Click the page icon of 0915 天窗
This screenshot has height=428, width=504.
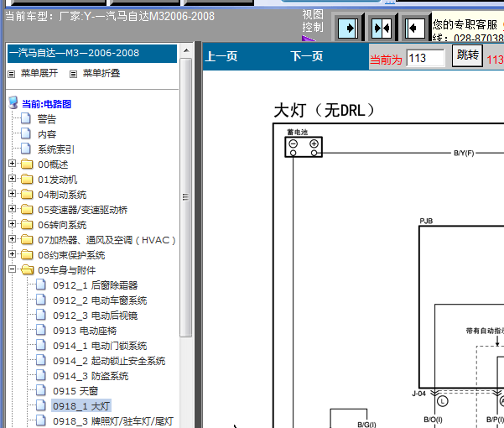pyautogui.click(x=41, y=390)
